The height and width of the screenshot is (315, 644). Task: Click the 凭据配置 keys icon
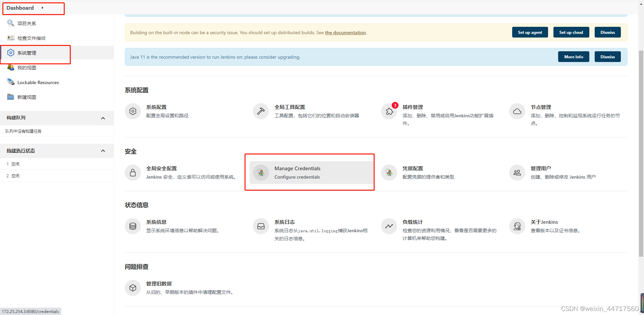coord(389,173)
